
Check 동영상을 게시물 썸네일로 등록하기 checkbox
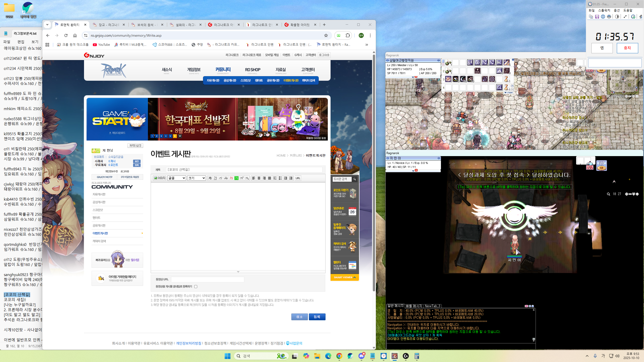(x=196, y=287)
